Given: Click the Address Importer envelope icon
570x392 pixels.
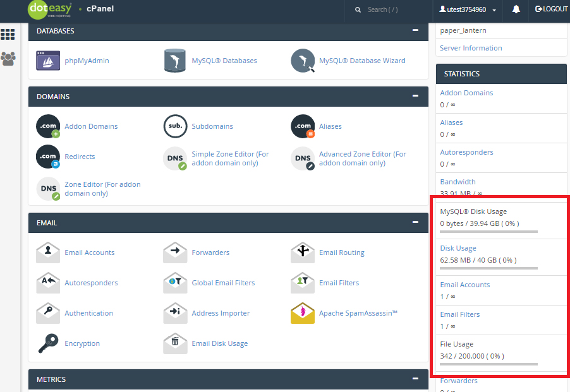Looking at the screenshot, I should coord(175,313).
